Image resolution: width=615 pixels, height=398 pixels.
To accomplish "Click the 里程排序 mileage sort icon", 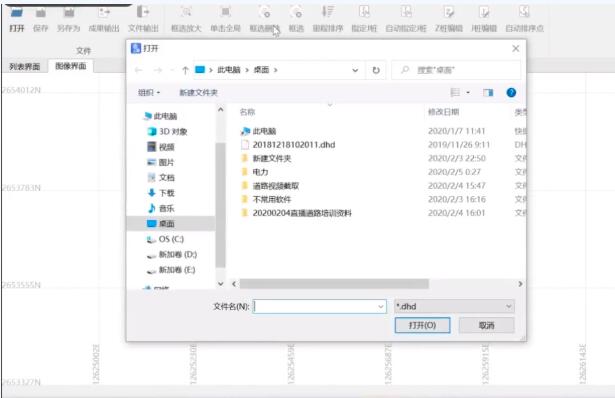I will coord(328,12).
